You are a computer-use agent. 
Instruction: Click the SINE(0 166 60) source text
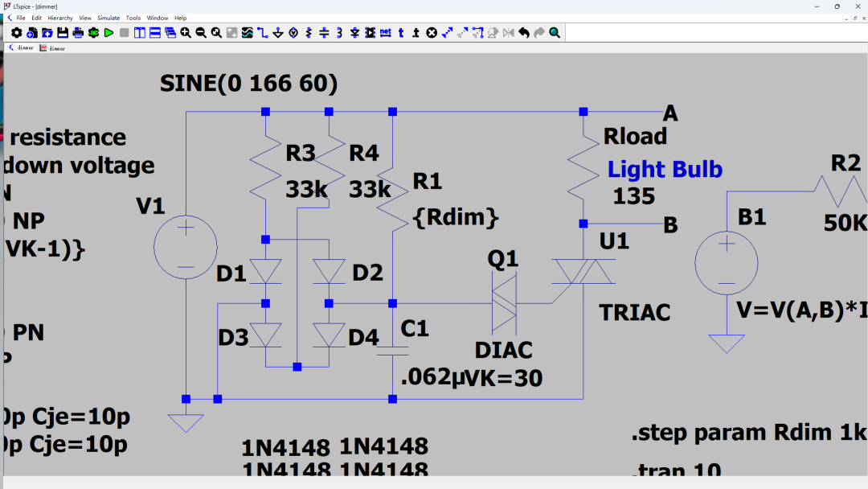point(248,84)
